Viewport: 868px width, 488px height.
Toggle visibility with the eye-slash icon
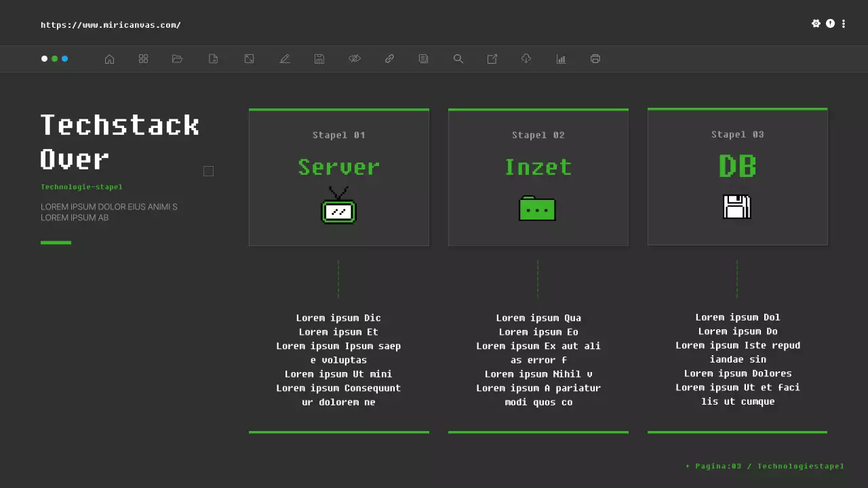click(355, 58)
